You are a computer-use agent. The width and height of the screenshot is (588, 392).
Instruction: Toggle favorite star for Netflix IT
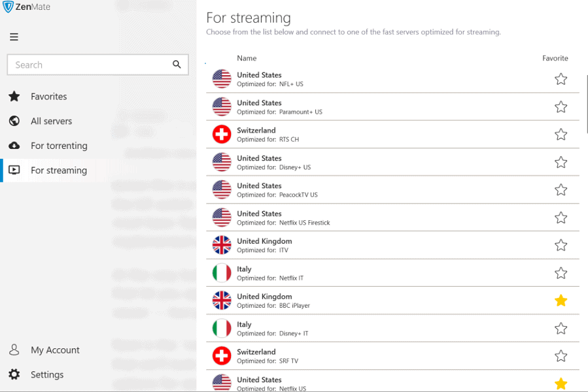point(561,273)
